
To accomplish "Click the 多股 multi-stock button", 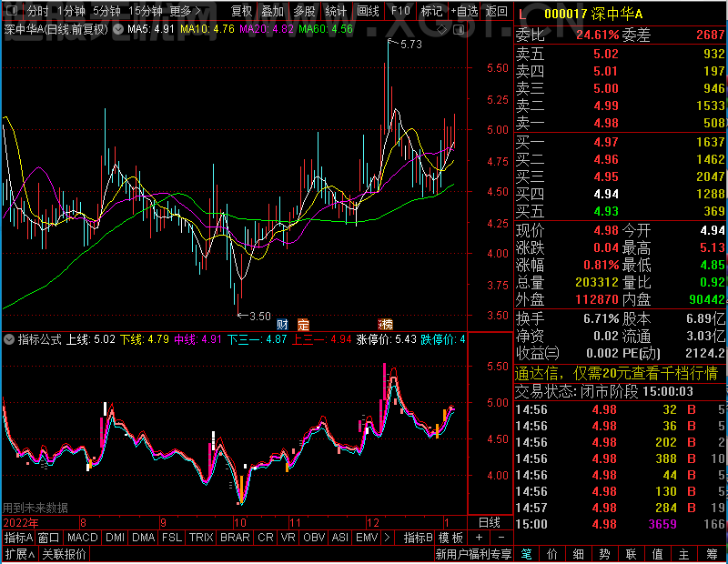I will 304,11.
